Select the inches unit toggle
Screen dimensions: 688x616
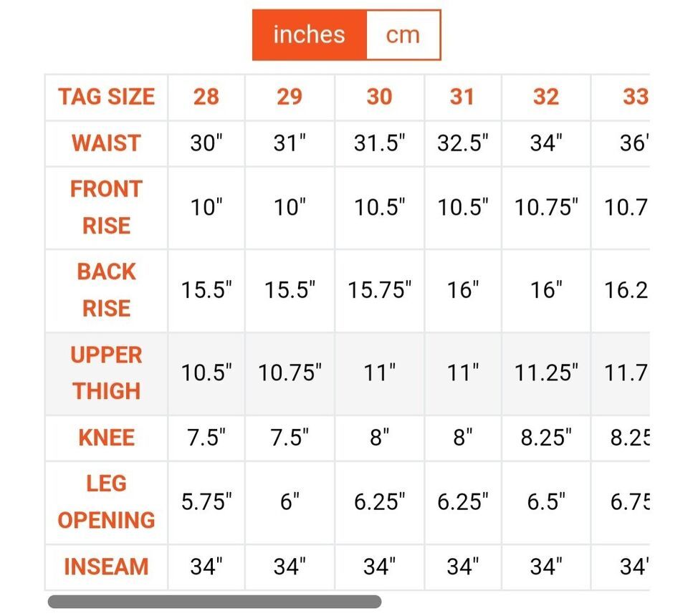[x=310, y=35]
